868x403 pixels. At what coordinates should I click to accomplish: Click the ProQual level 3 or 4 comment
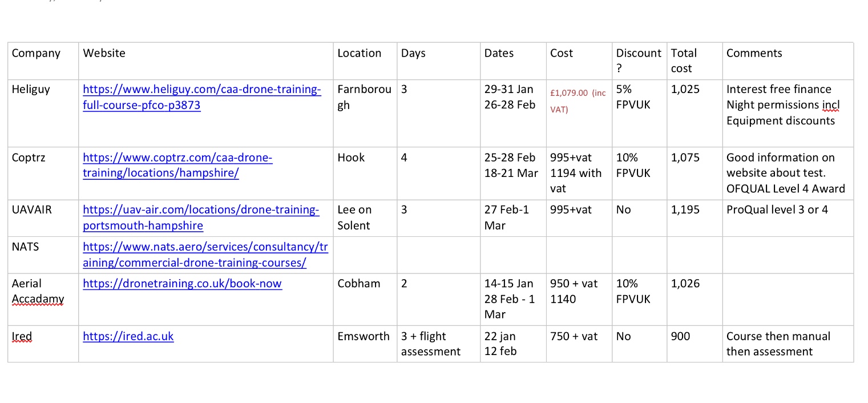[777, 209]
